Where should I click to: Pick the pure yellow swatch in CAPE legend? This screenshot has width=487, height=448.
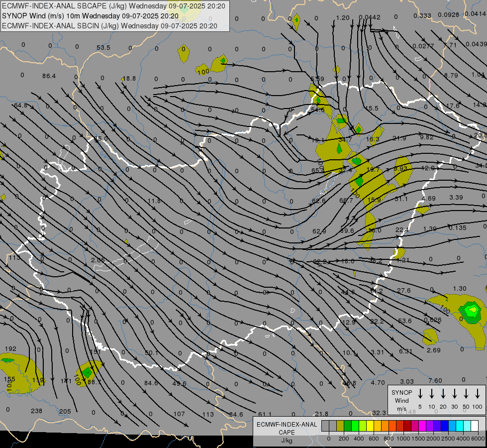(370, 426)
